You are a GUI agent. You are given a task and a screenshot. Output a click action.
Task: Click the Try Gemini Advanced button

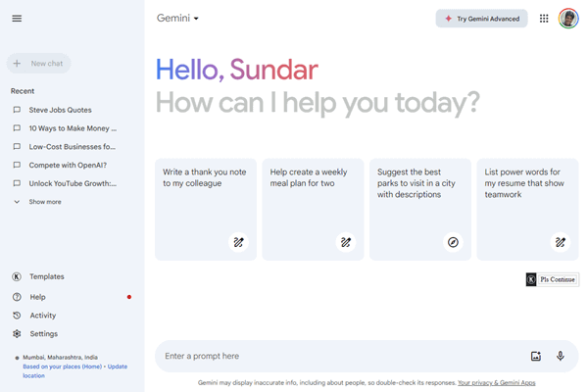click(x=481, y=19)
